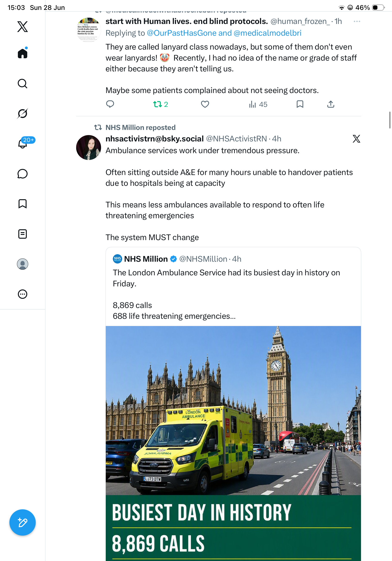Image resolution: width=392 pixels, height=561 pixels.
Task: Open the Search icon in sidebar
Action: (x=23, y=84)
